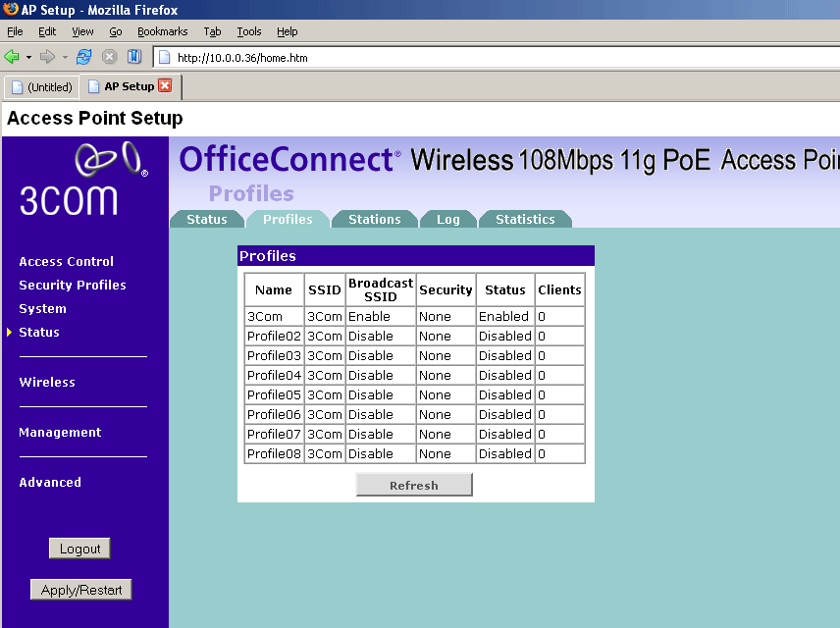Click the Apply/Restart button
This screenshot has width=840, height=628.
[81, 590]
